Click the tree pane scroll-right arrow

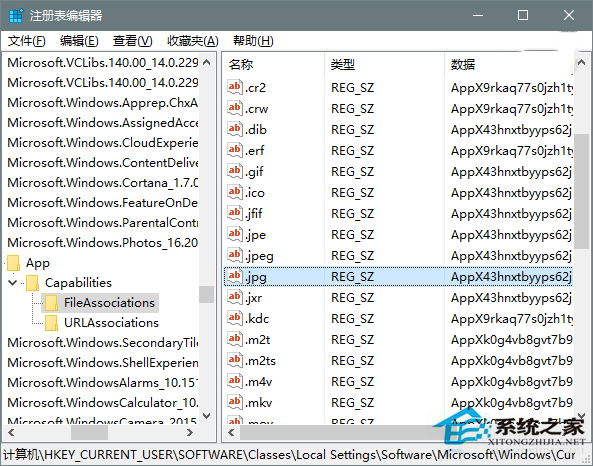click(x=190, y=432)
